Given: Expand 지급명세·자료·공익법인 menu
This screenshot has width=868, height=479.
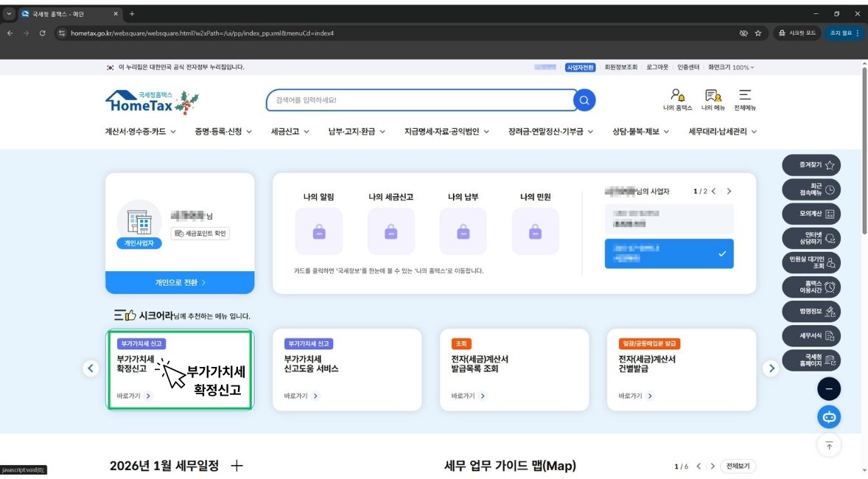Looking at the screenshot, I should pyautogui.click(x=447, y=132).
